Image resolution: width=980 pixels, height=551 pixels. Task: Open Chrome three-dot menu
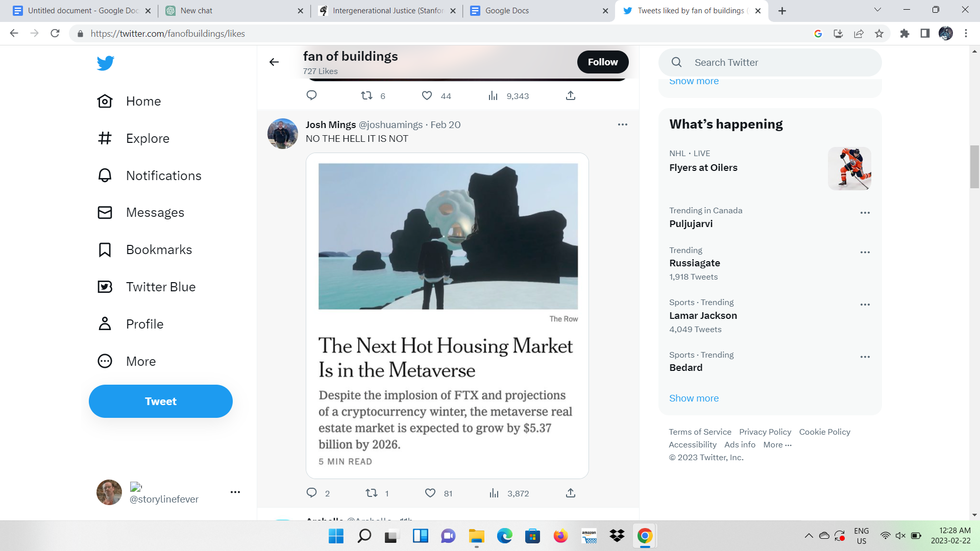(966, 34)
